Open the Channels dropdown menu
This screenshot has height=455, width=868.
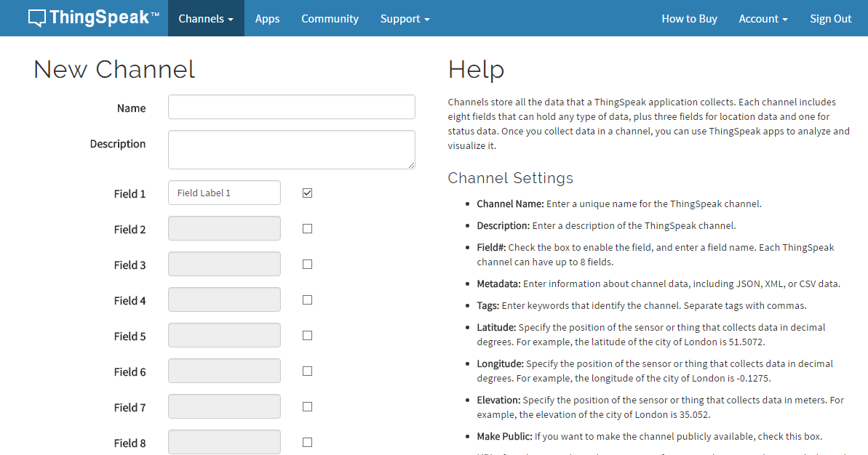pos(206,19)
